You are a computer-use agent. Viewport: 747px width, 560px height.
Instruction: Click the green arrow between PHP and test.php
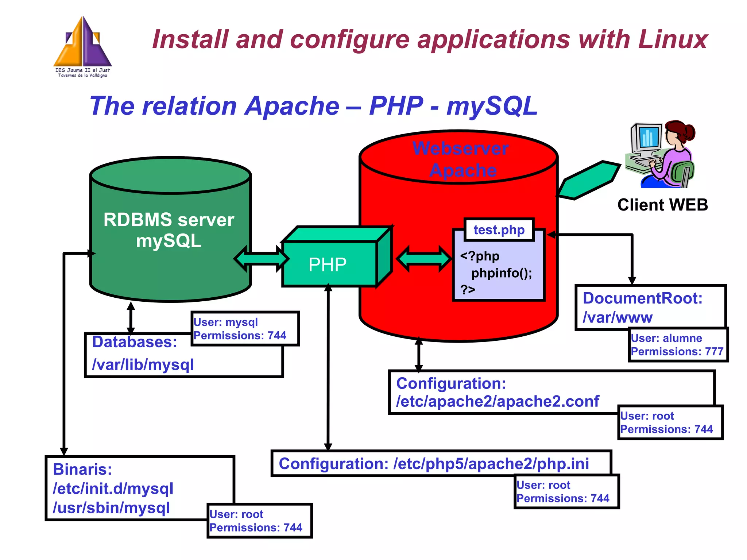(424, 259)
